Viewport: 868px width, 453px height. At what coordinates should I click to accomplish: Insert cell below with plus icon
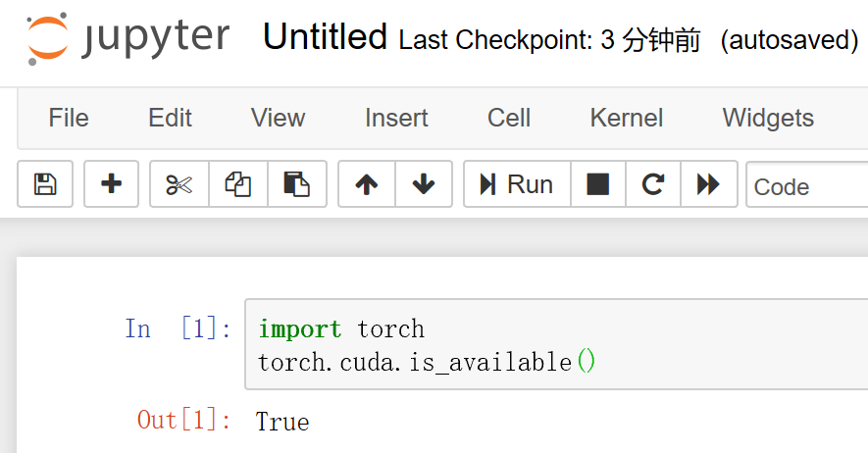[111, 184]
